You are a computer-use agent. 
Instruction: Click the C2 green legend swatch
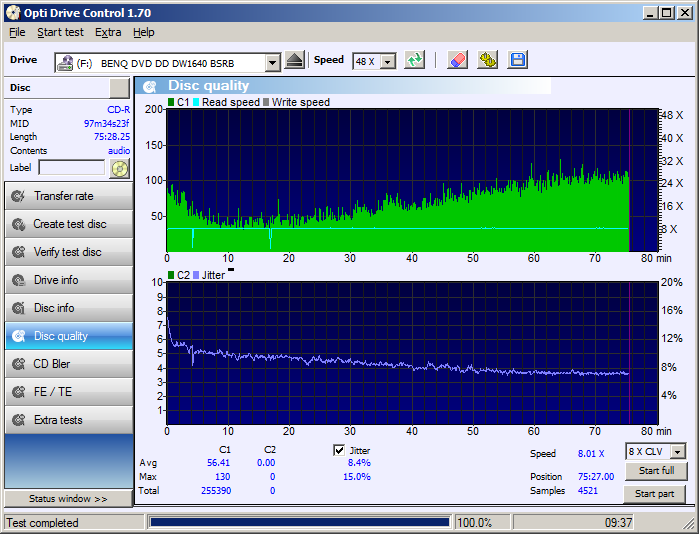point(171,275)
